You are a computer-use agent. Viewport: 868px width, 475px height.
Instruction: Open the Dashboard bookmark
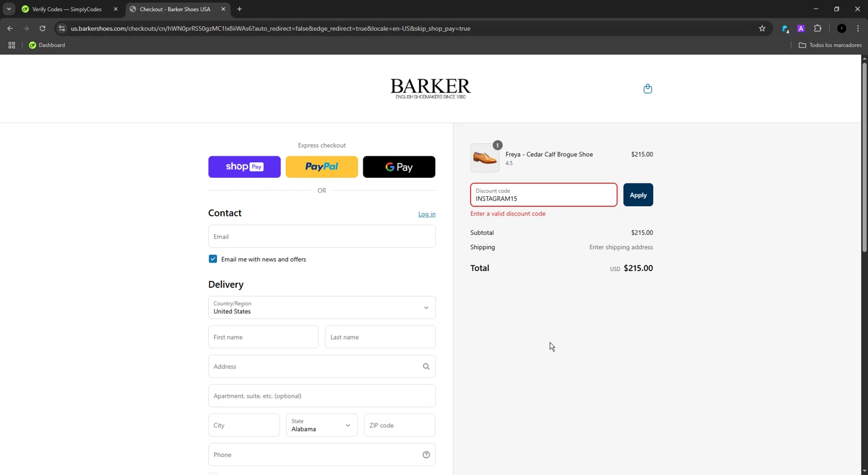coord(47,45)
